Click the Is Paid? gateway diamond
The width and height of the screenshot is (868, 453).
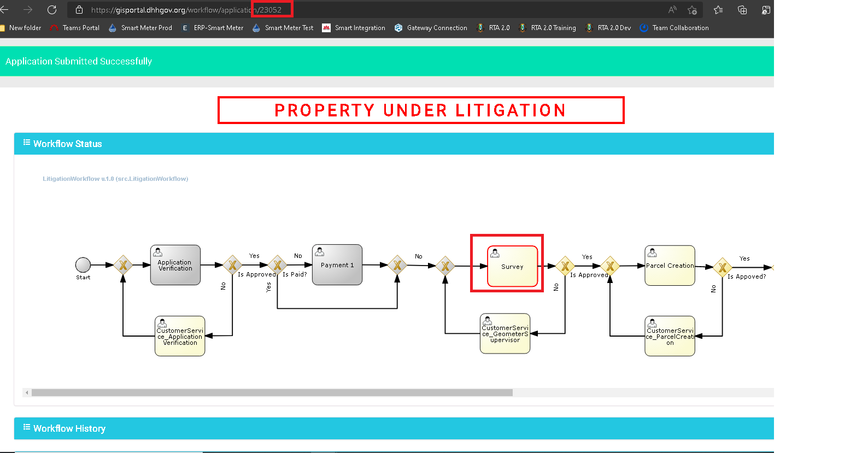point(277,265)
